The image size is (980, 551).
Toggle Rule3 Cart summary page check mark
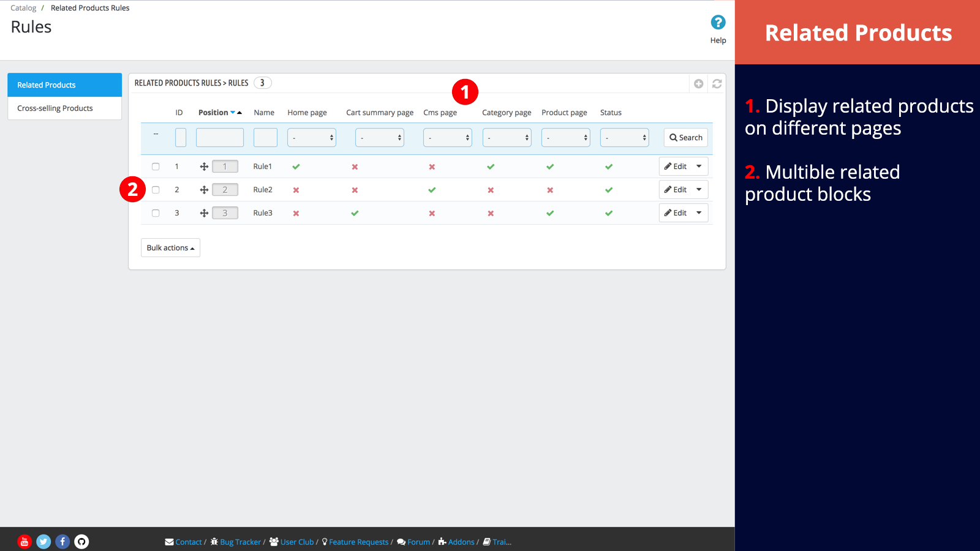pos(355,213)
